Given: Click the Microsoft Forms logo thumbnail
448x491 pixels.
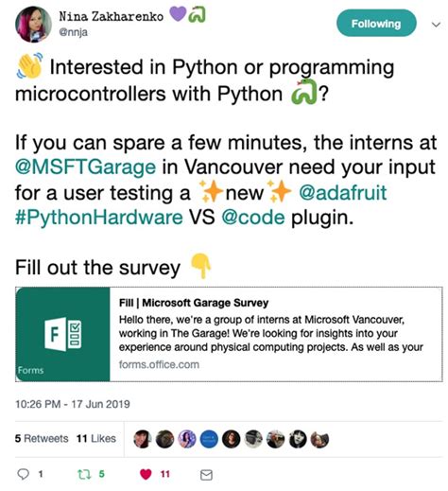Looking at the screenshot, I should pos(62,334).
